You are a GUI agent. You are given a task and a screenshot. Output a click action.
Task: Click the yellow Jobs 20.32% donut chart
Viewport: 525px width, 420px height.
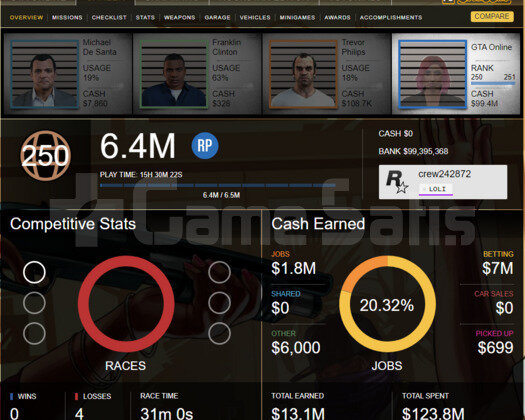click(387, 304)
